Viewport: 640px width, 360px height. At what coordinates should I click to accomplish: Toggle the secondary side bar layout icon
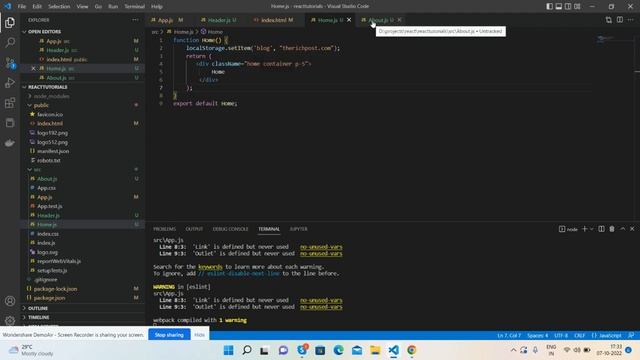point(568,6)
